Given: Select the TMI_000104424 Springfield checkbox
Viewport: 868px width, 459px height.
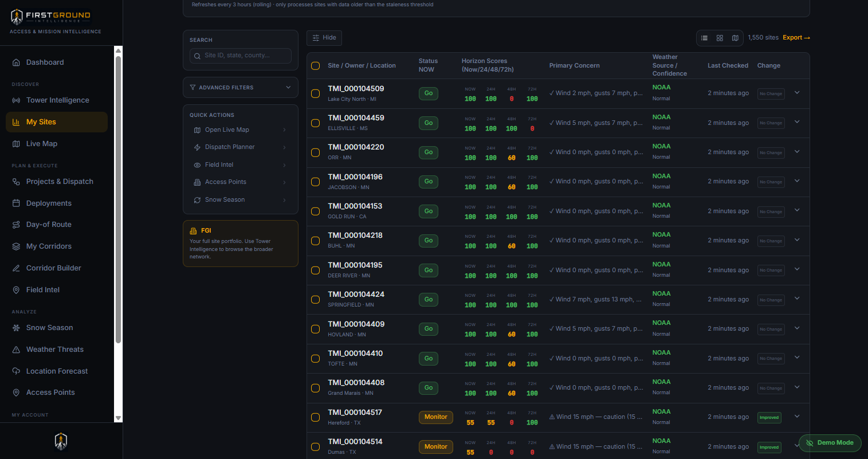Looking at the screenshot, I should point(315,300).
